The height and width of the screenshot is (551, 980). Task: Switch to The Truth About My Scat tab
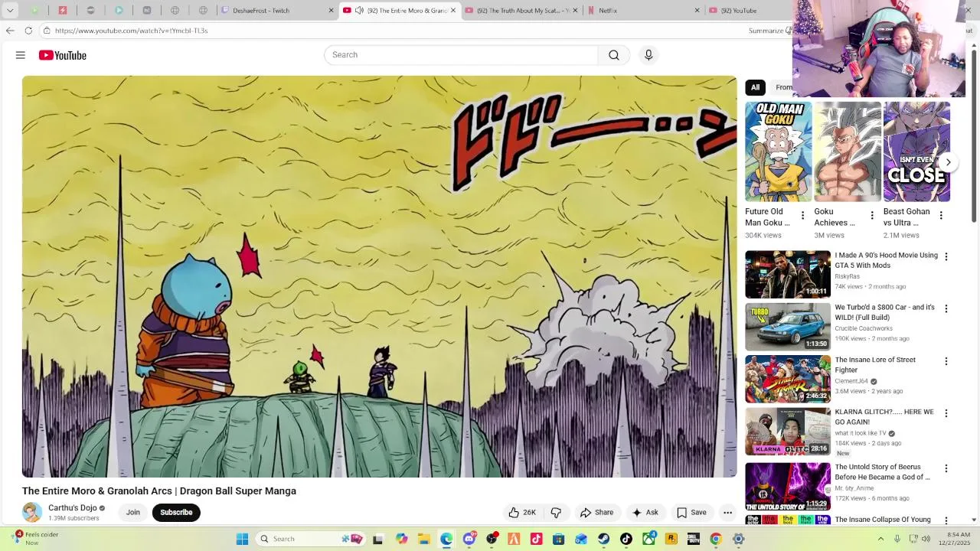point(522,11)
